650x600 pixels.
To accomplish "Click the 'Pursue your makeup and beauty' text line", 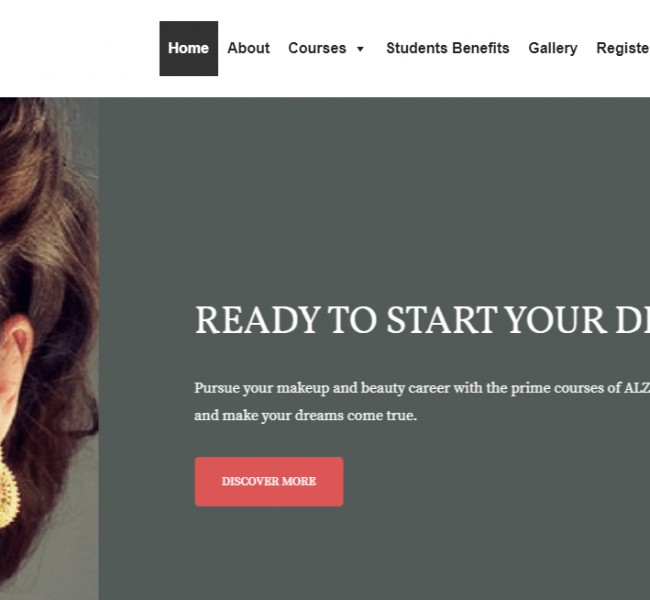I will 422,389.
